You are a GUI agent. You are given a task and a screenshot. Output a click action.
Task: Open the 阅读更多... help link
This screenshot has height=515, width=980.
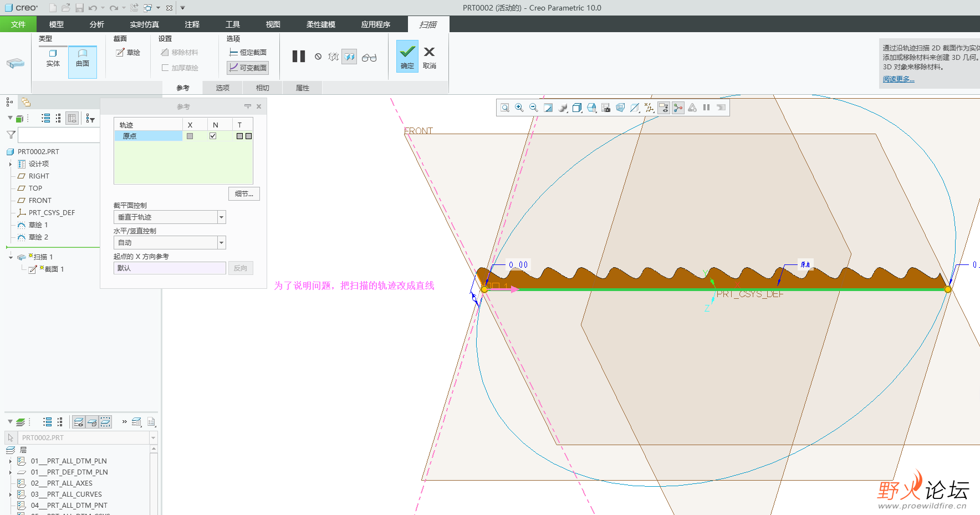[899, 79]
